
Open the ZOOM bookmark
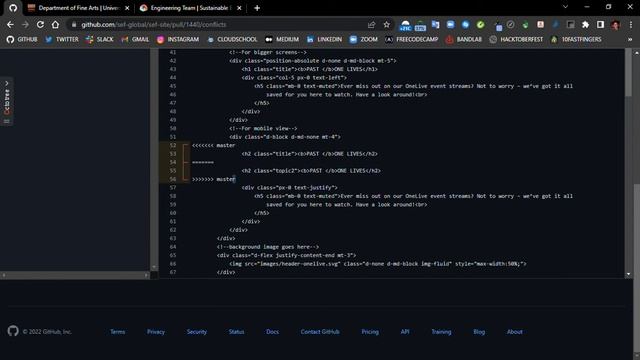point(364,39)
